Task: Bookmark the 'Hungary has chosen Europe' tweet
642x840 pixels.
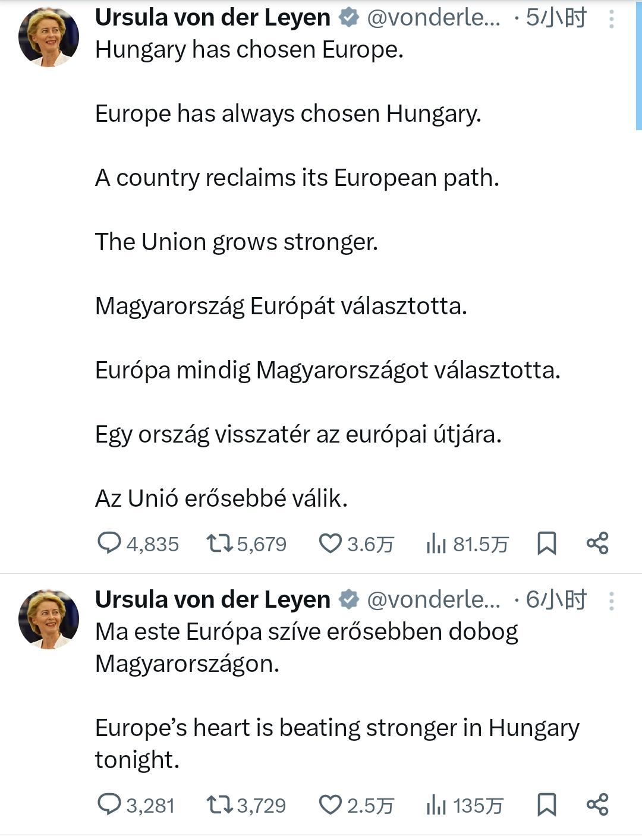Action: (546, 543)
